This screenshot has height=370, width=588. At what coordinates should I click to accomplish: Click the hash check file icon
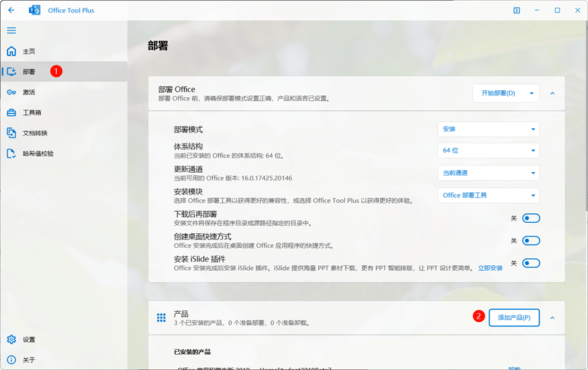[x=12, y=153]
